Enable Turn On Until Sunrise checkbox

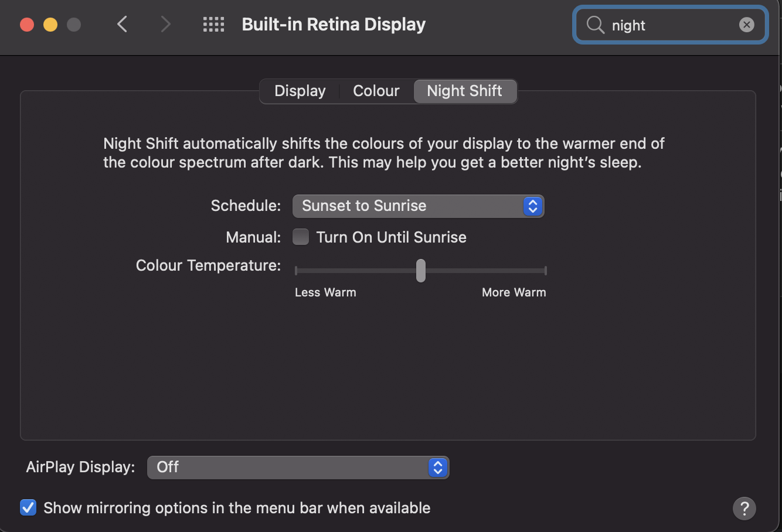click(x=301, y=237)
